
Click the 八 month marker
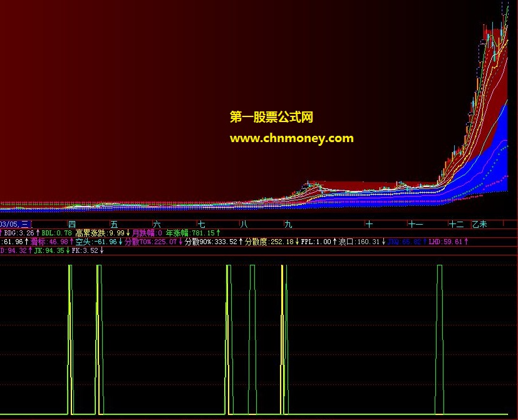tap(244, 225)
